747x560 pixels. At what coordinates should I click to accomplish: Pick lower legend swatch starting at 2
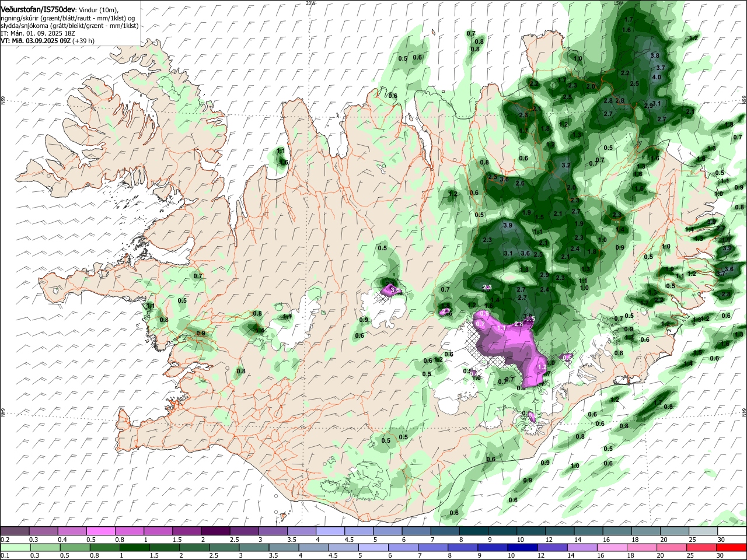pyautogui.click(x=194, y=547)
